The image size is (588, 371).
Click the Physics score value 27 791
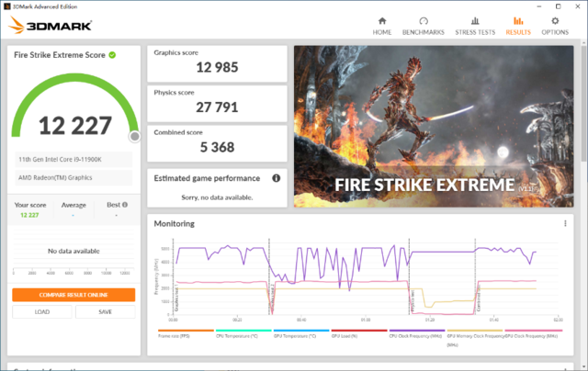pyautogui.click(x=217, y=107)
